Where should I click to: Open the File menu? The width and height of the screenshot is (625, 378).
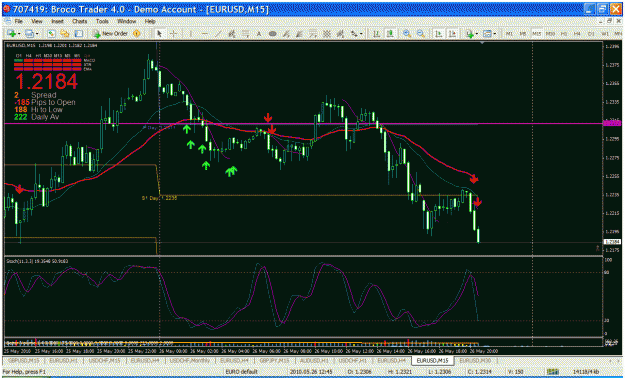click(x=19, y=21)
